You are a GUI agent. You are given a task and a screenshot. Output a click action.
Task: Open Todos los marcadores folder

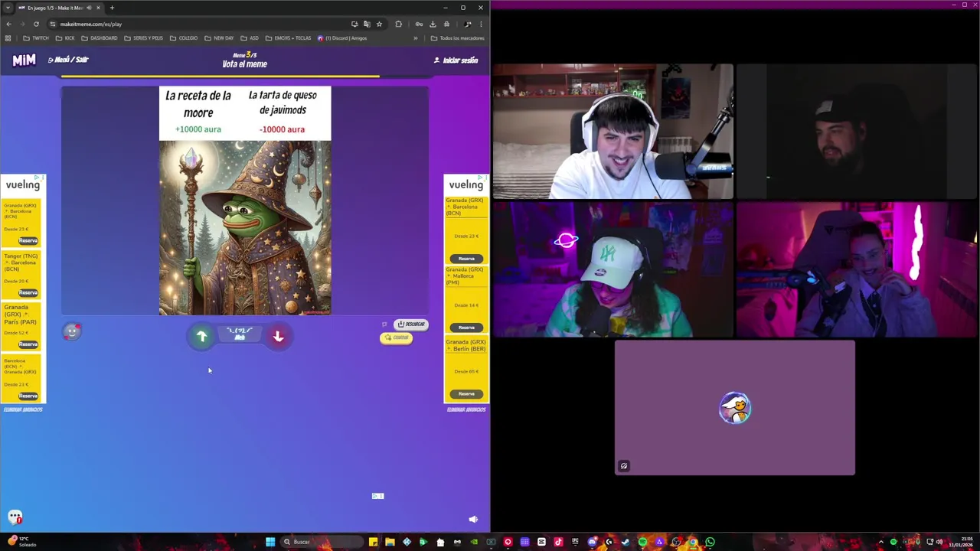tap(457, 38)
